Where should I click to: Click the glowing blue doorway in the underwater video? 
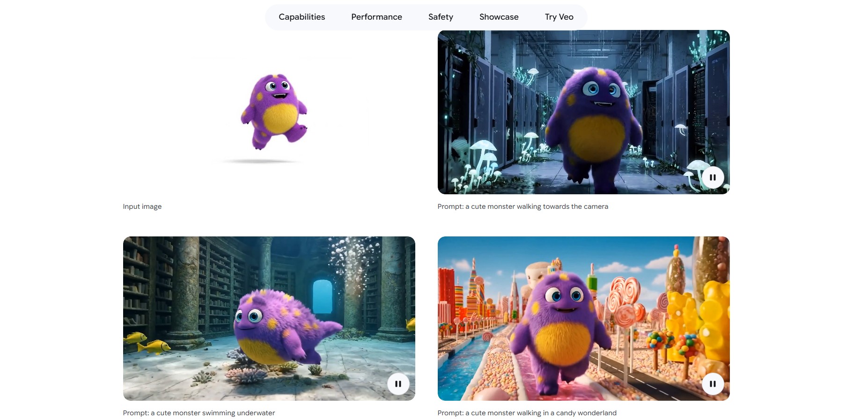pos(322,296)
